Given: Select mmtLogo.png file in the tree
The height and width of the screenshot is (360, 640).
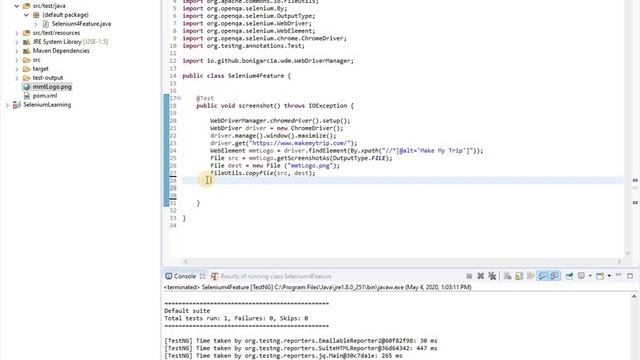Looking at the screenshot, I should tap(52, 87).
